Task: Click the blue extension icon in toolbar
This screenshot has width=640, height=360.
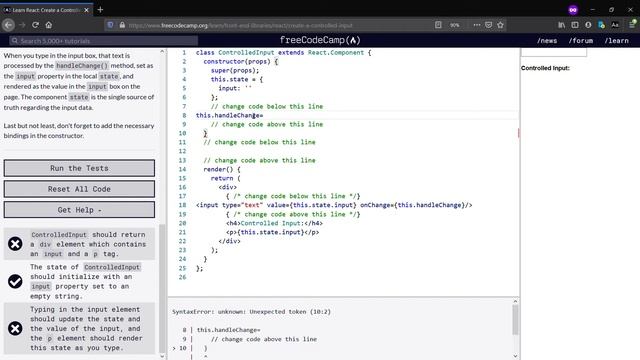Action: click(x=601, y=25)
